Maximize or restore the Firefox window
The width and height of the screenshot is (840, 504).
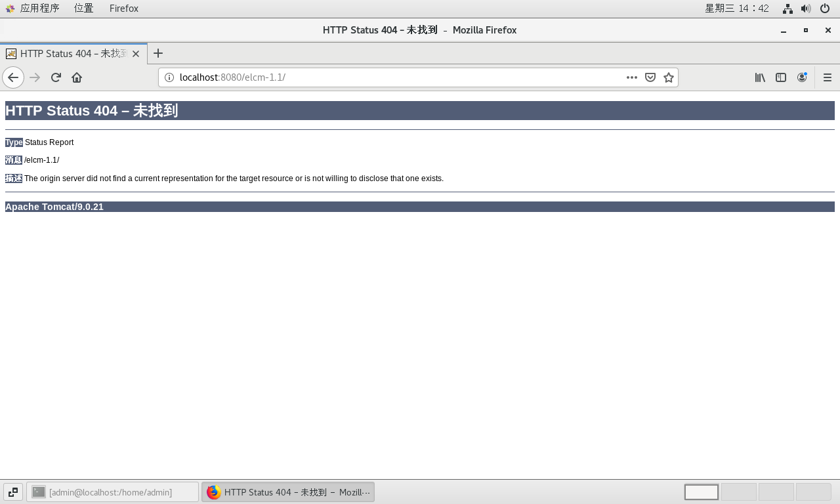[806, 30]
